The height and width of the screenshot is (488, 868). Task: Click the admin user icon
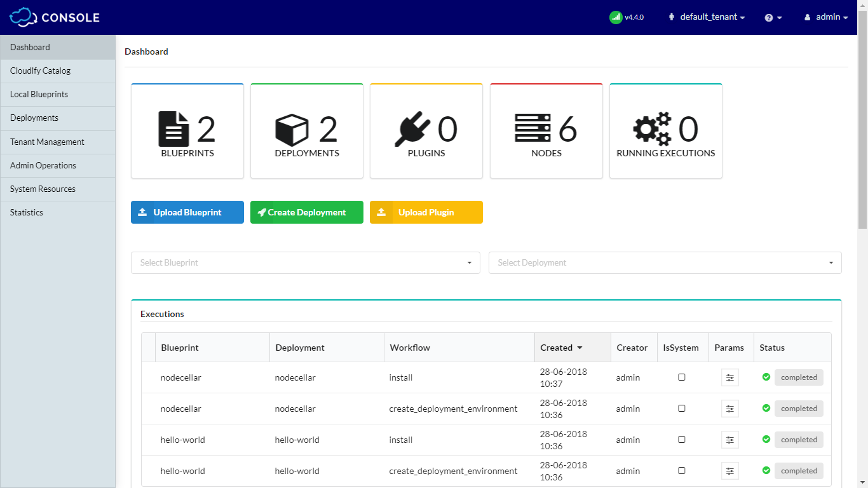808,17
